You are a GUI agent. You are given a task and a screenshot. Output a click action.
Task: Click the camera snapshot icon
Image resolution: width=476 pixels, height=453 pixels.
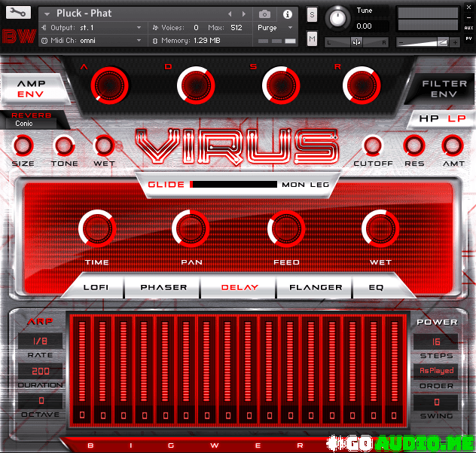[x=265, y=14]
